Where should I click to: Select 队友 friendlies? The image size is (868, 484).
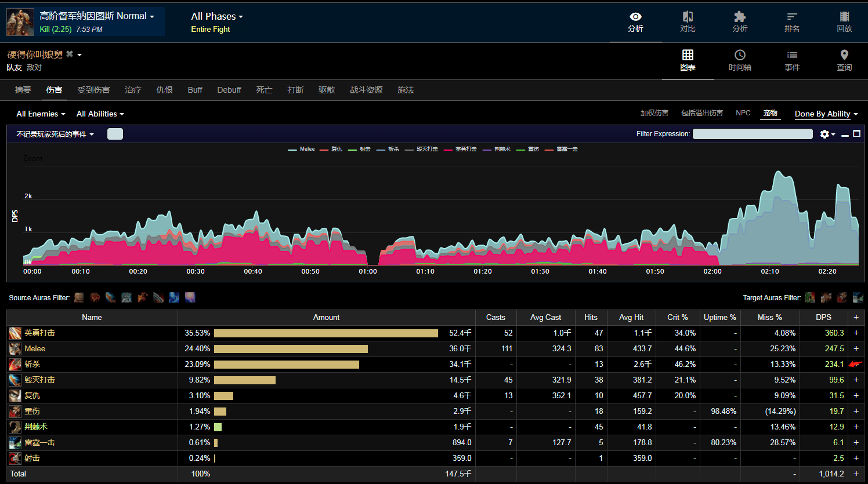tap(15, 67)
